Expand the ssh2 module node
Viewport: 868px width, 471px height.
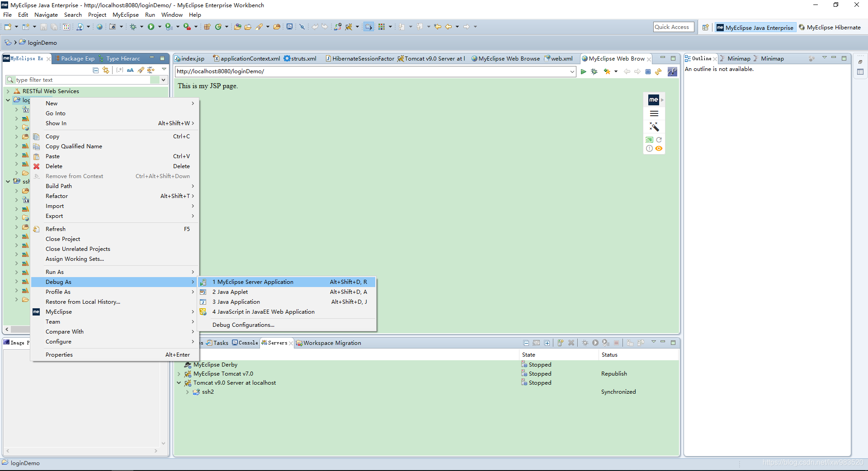click(187, 392)
